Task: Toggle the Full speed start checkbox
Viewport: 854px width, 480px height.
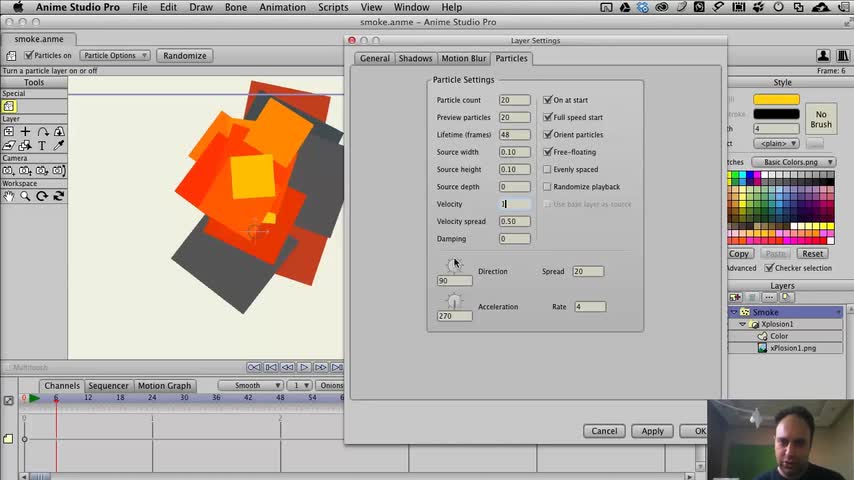Action: [x=547, y=117]
